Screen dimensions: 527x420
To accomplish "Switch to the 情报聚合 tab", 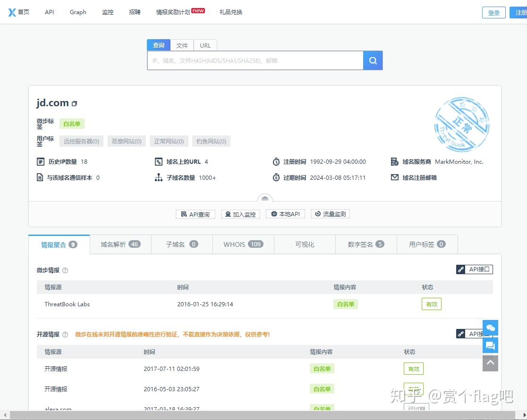I will coord(59,244).
